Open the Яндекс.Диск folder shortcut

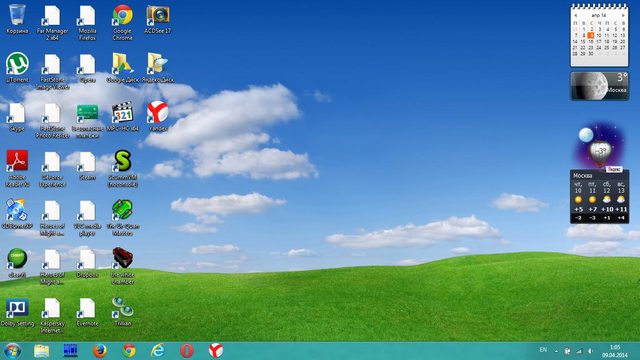158,68
